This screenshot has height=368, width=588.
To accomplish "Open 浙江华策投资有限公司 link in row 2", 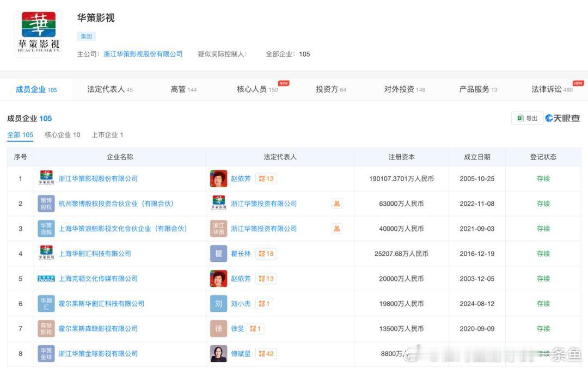I will pyautogui.click(x=264, y=204).
